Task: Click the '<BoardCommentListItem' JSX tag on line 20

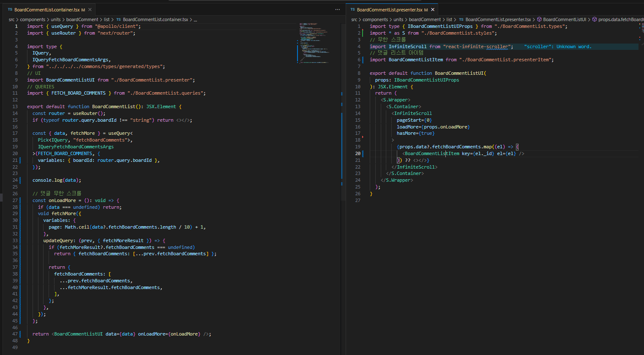Action: (x=431, y=153)
